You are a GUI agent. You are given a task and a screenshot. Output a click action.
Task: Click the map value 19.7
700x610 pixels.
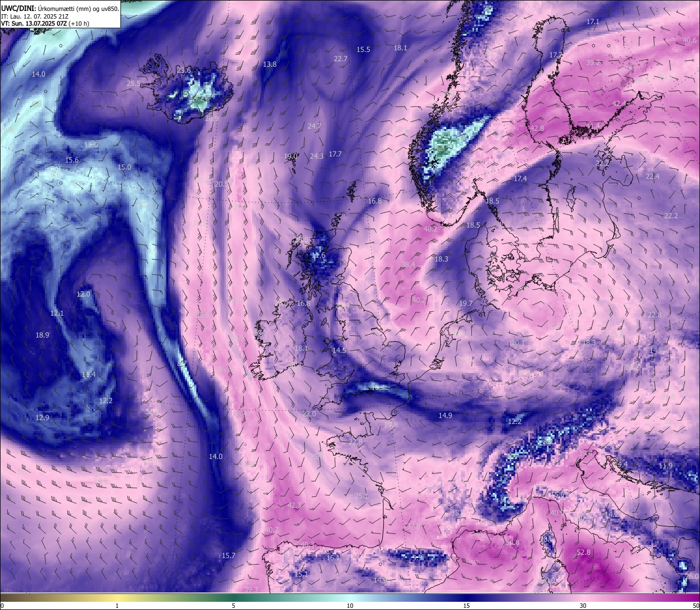[x=466, y=303]
